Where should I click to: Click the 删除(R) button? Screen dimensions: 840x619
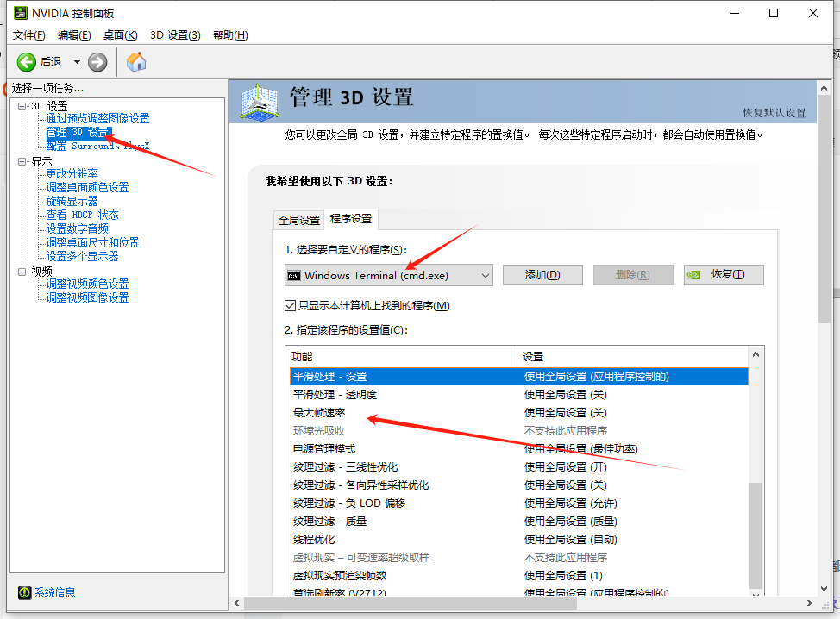[x=633, y=275]
